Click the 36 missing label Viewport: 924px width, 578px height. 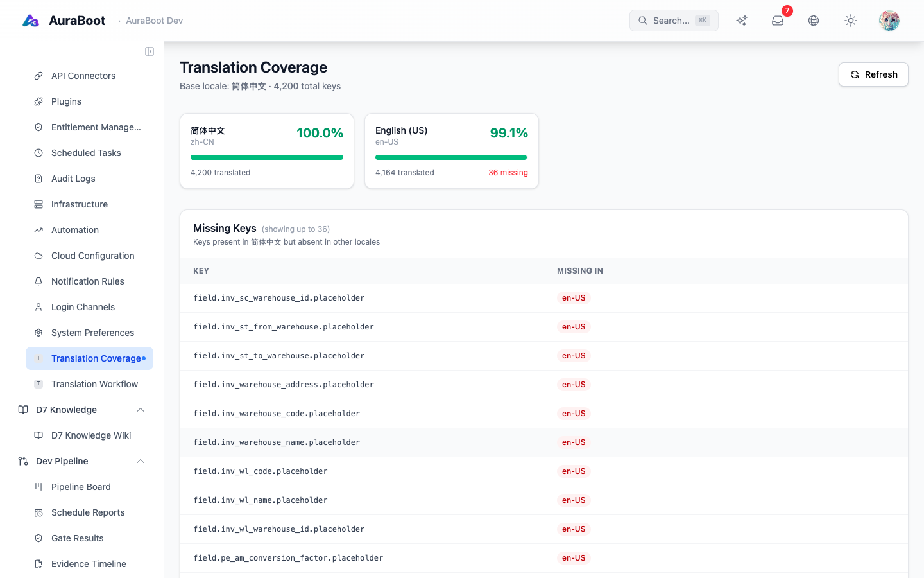coord(508,173)
